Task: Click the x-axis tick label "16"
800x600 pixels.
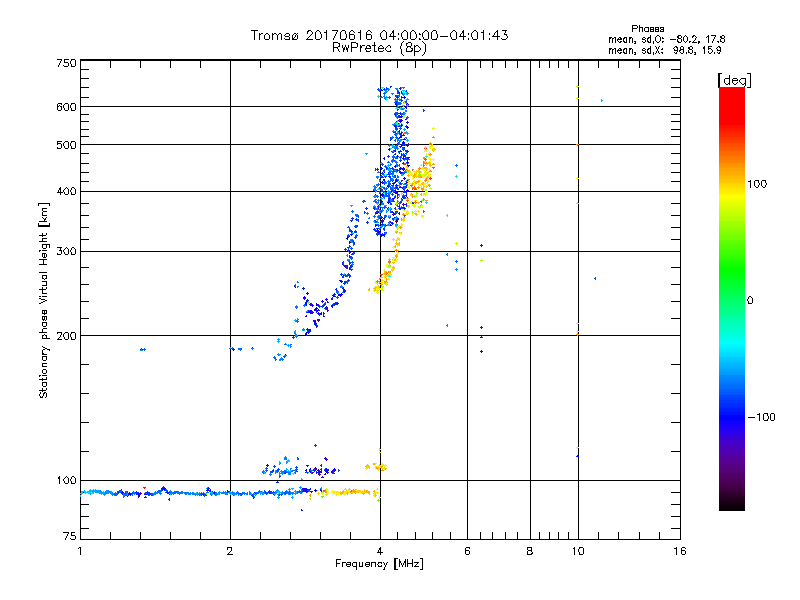Action: point(680,551)
